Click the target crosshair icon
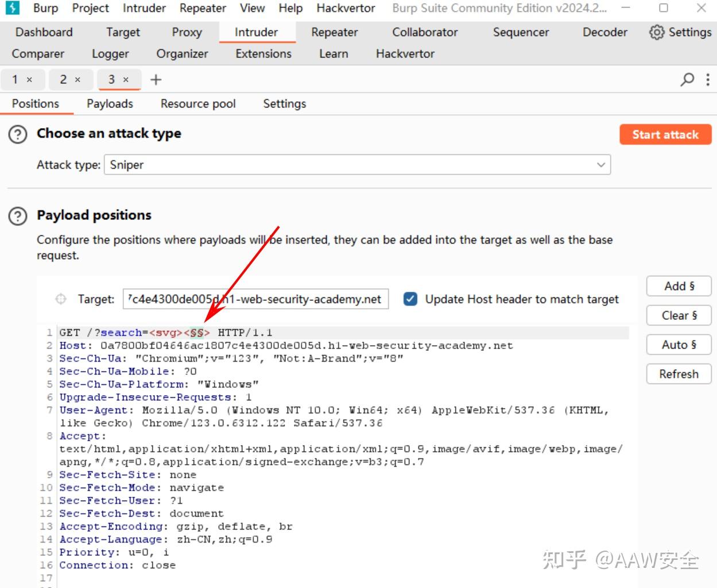 pos(60,299)
